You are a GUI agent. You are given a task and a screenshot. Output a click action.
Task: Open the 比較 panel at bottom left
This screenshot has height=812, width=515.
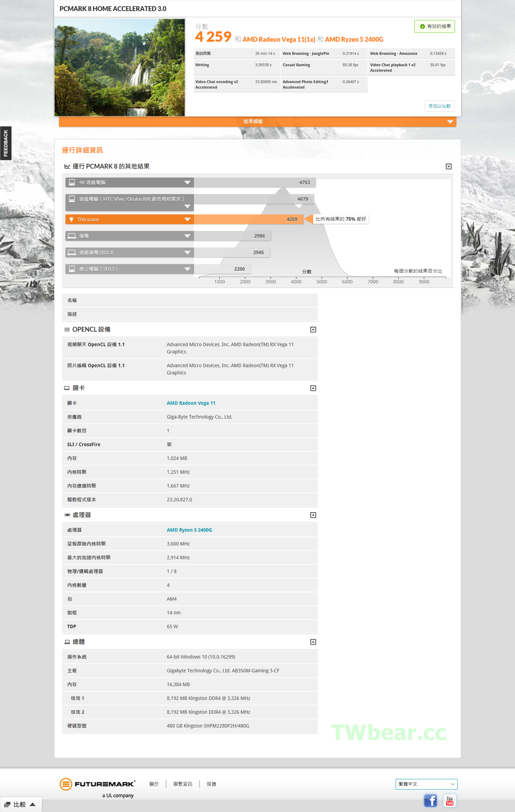pyautogui.click(x=21, y=804)
